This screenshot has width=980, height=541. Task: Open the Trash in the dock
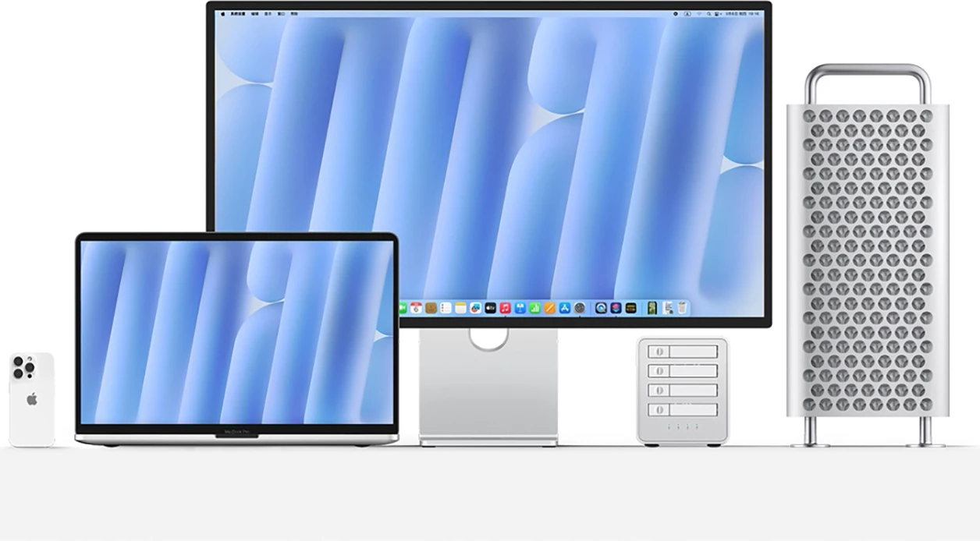[x=682, y=308]
